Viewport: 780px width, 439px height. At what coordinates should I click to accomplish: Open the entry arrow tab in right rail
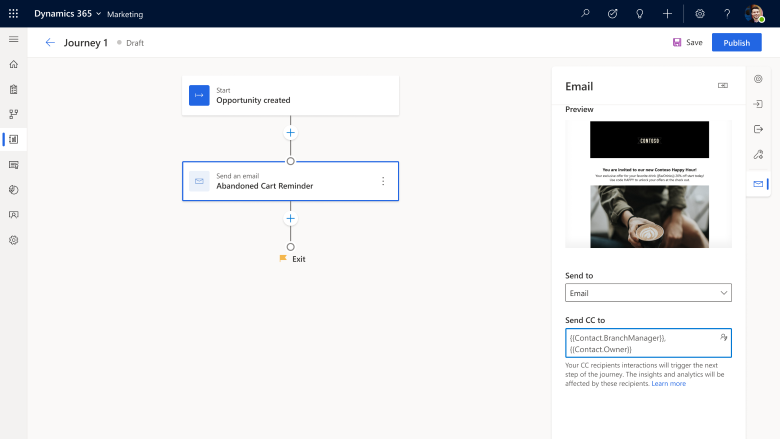click(x=758, y=104)
